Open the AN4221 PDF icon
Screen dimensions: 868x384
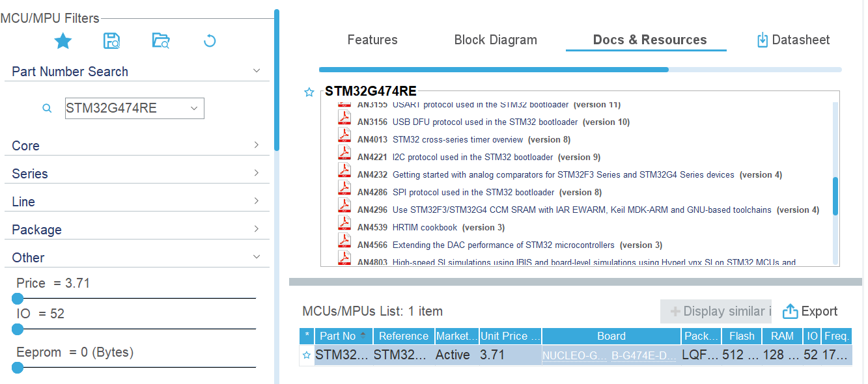pyautogui.click(x=344, y=153)
